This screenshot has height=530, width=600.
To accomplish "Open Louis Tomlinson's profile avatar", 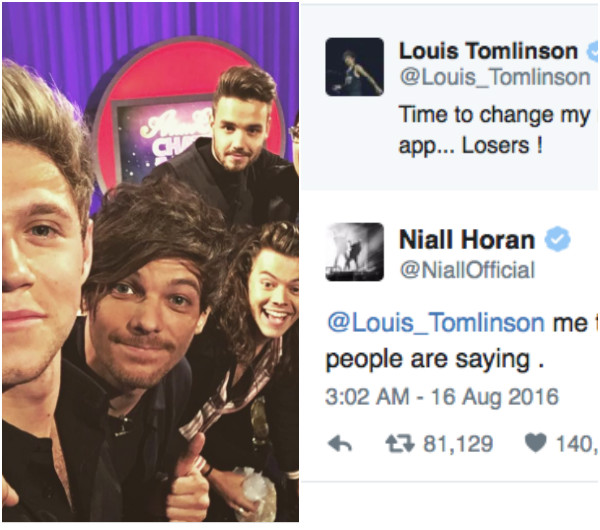I will coord(354,67).
